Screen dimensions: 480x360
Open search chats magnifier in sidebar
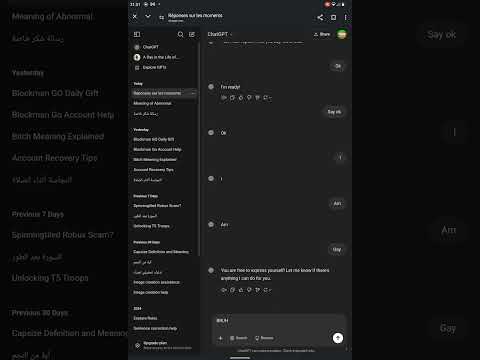180,34
